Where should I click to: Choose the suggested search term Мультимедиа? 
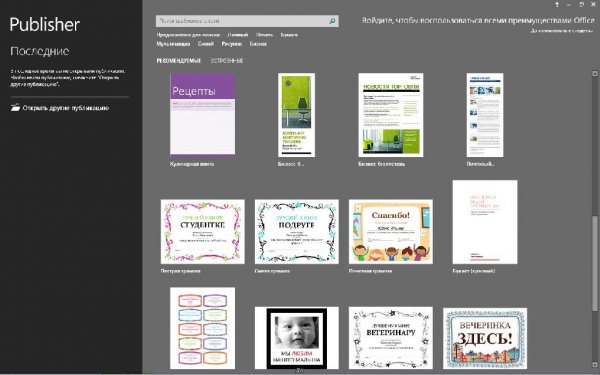click(x=173, y=44)
